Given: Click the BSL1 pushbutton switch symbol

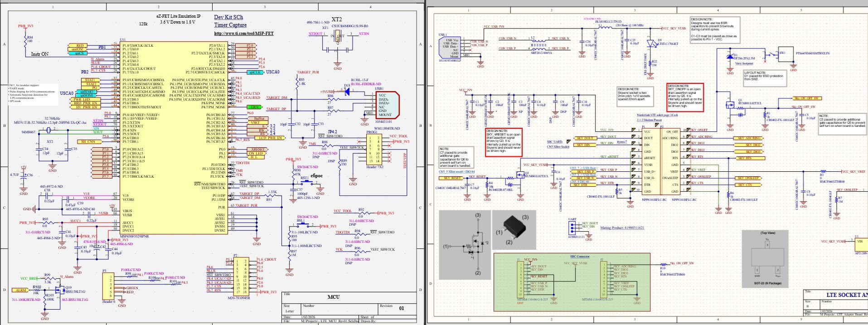Looking at the screenshot, I should (x=303, y=225).
